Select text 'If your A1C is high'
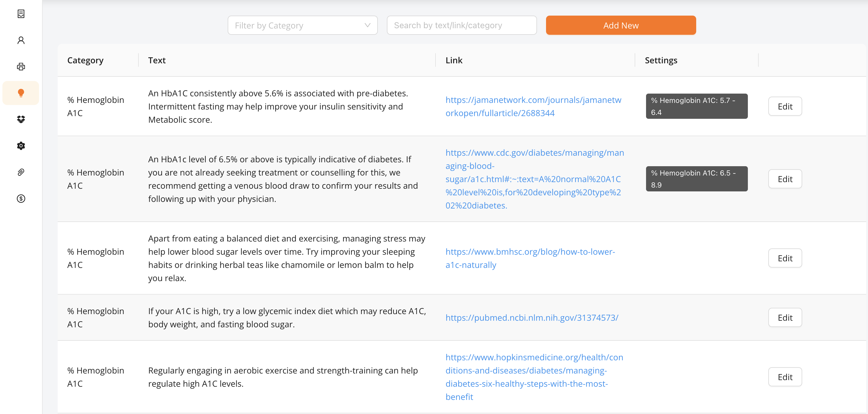868x414 pixels. coord(184,311)
